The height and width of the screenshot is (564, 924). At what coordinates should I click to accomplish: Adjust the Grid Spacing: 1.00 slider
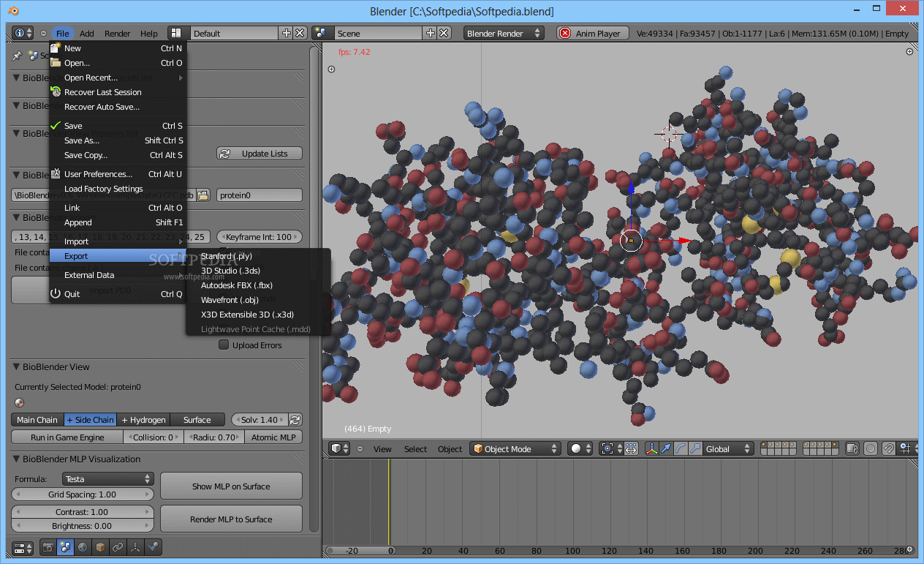[83, 495]
